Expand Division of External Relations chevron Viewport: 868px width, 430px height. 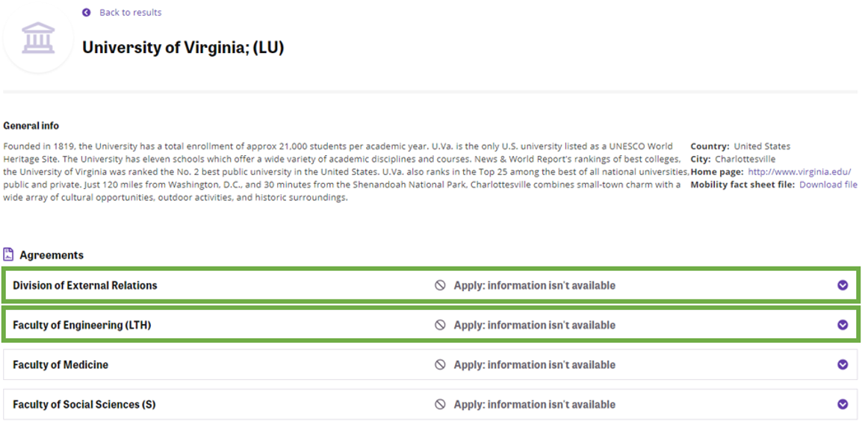click(843, 285)
